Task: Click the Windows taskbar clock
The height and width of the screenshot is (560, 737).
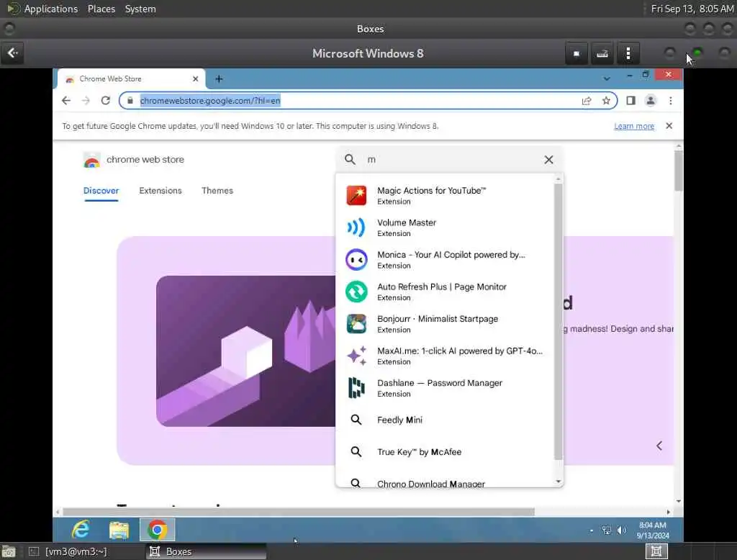Action: pyautogui.click(x=653, y=530)
